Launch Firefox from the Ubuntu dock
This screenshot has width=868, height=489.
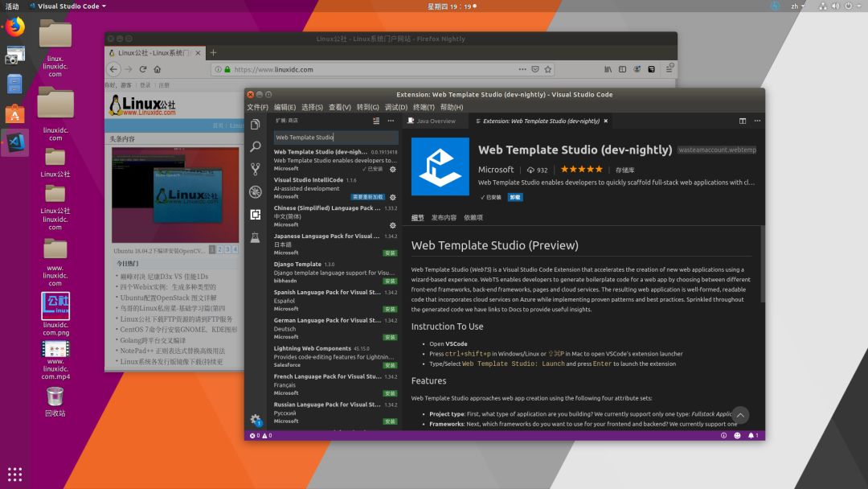tap(14, 26)
